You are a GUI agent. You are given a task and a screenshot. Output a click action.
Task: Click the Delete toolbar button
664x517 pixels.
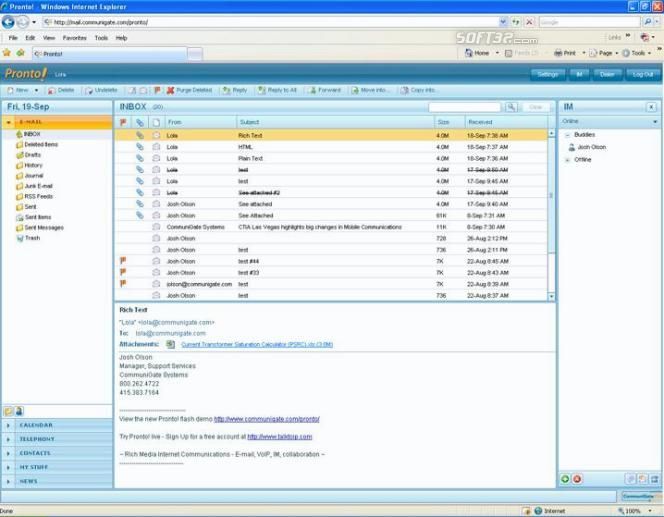point(61,90)
